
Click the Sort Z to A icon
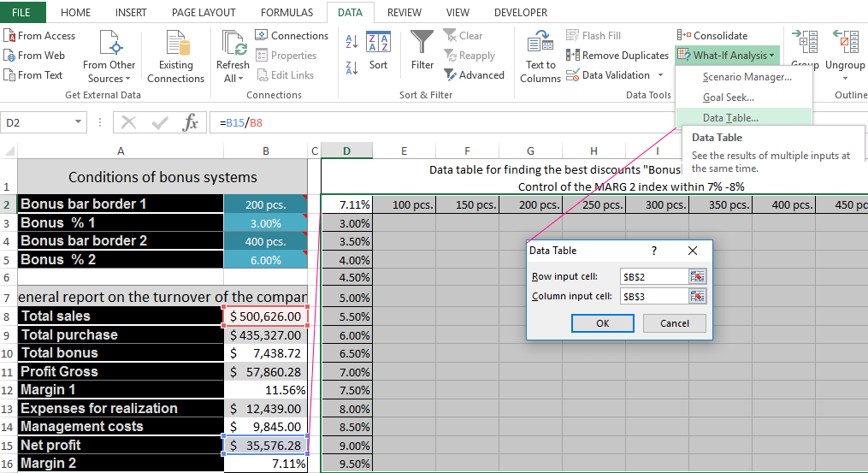(351, 68)
